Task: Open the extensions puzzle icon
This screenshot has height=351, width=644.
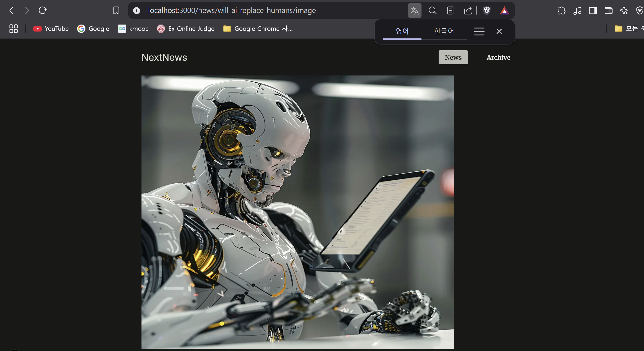Action: (561, 10)
